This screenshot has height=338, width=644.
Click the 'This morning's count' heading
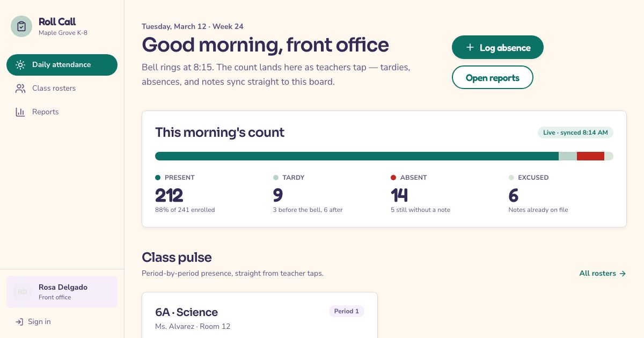(220, 133)
